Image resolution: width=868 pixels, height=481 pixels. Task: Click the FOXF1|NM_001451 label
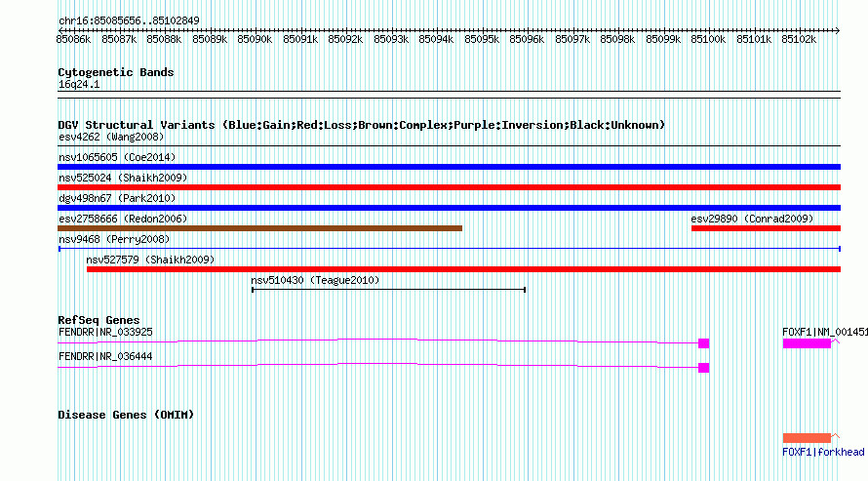825,332
